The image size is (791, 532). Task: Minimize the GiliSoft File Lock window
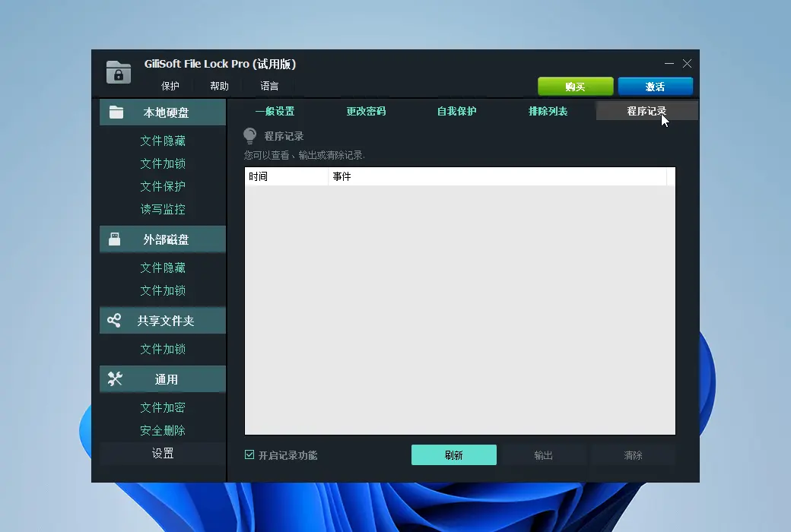pyautogui.click(x=669, y=64)
